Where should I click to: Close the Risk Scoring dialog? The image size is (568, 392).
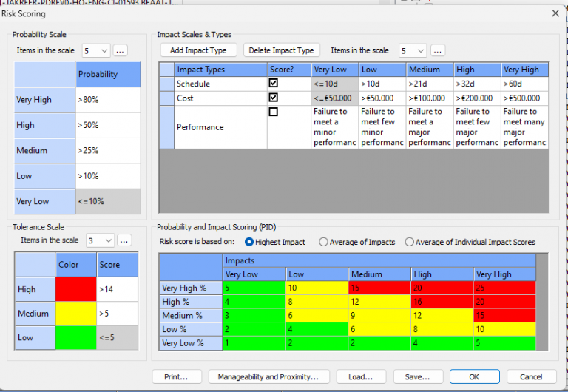coord(555,13)
